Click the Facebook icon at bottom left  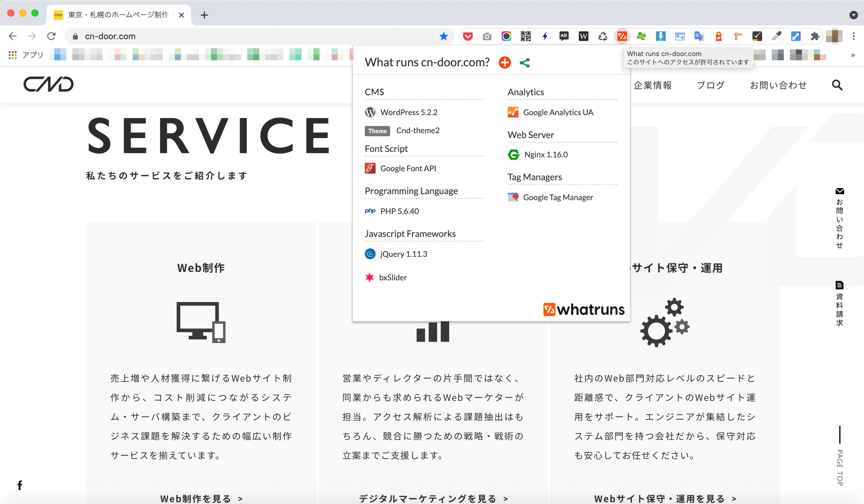(20, 485)
